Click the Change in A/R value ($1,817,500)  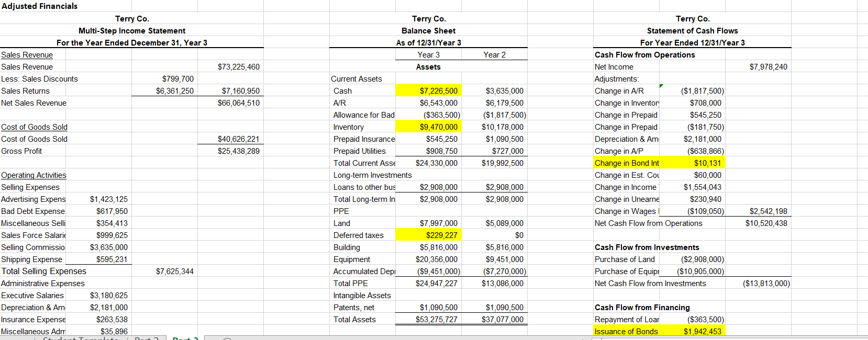(x=703, y=91)
